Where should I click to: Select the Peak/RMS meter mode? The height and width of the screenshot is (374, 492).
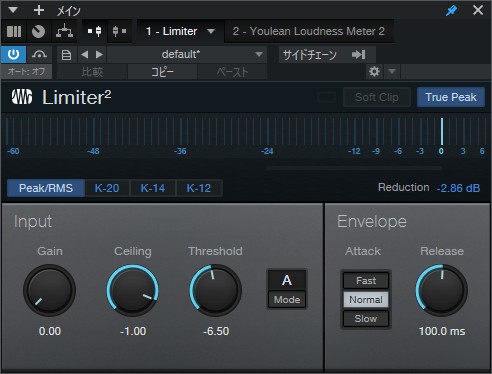click(x=46, y=188)
